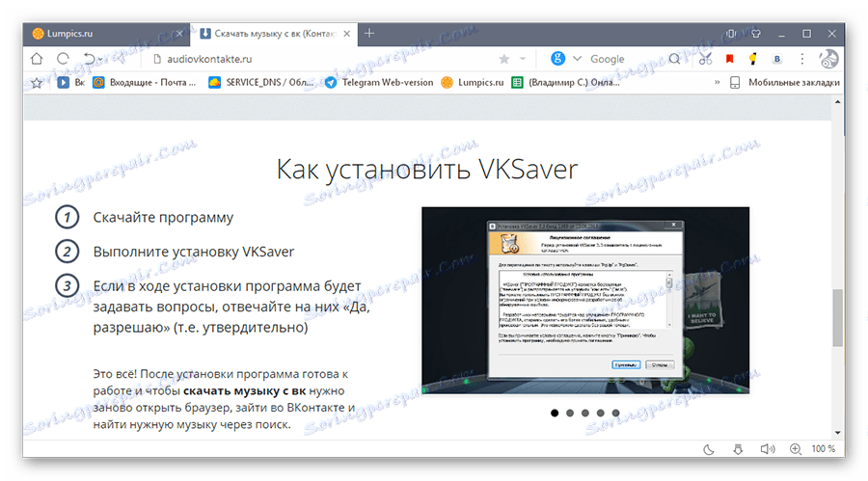Open the search engine selector chevron
The width and height of the screenshot is (868, 481).
[578, 59]
